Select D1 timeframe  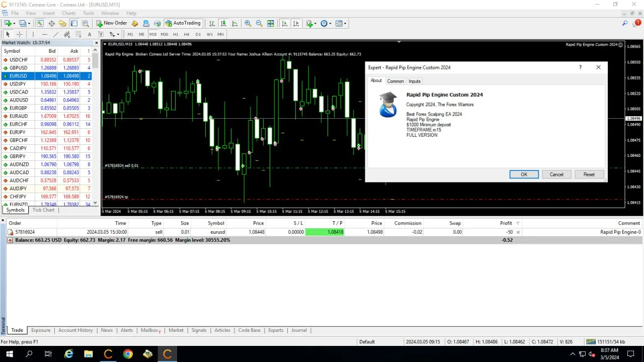[x=198, y=34]
